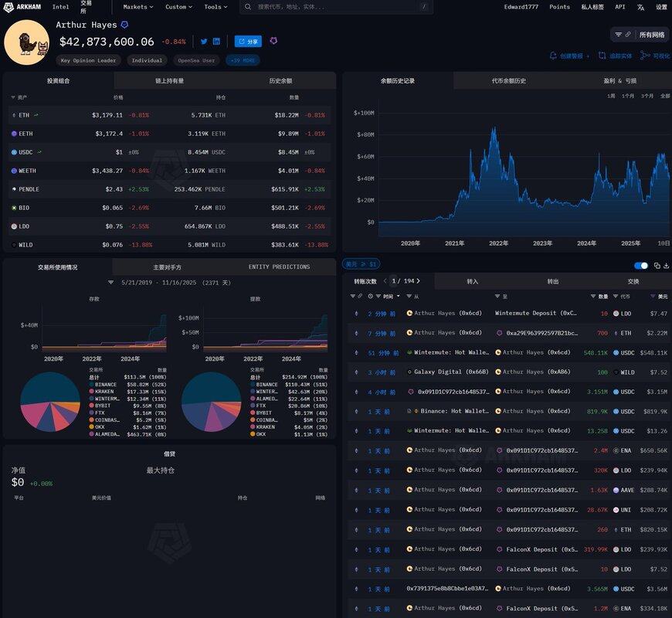Click the copy icon above transfers table
This screenshot has height=618, width=672.
coord(657,266)
